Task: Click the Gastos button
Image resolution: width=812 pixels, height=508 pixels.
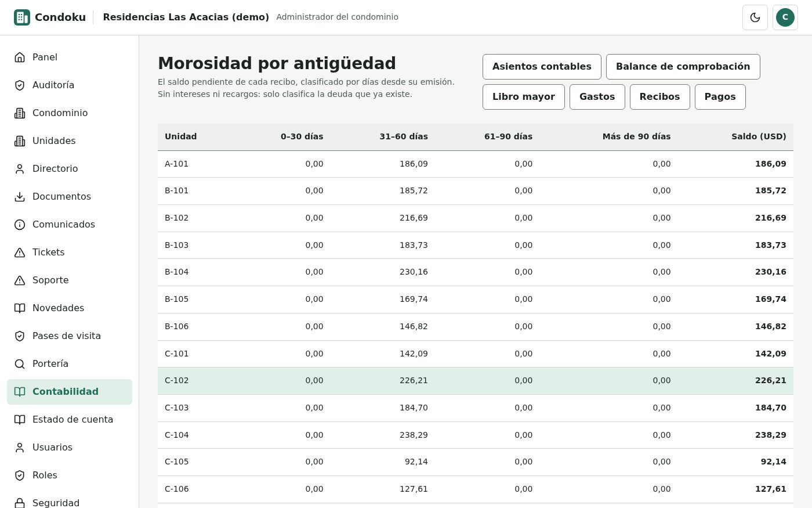Action: [597, 97]
